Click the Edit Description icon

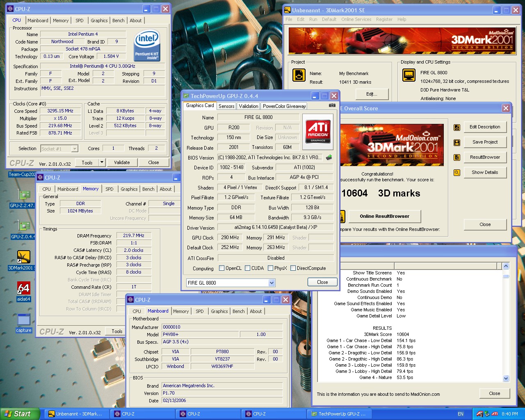(x=457, y=127)
